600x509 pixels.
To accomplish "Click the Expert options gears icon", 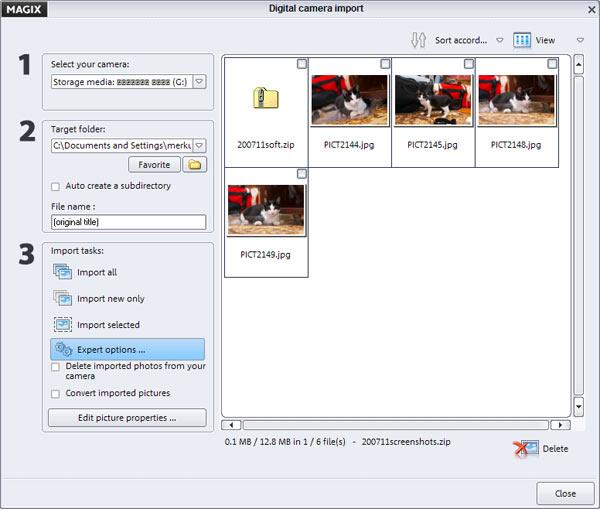I will coord(63,349).
